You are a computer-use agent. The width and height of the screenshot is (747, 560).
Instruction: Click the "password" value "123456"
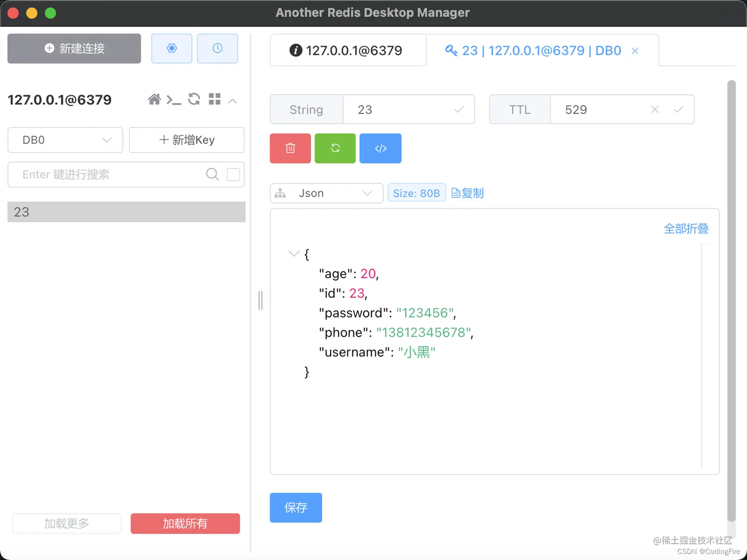pos(425,313)
